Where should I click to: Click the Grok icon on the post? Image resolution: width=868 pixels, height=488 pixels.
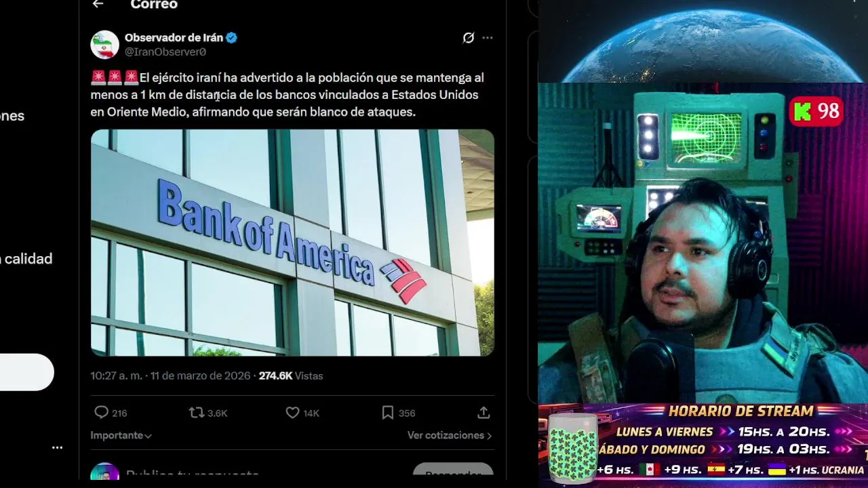468,38
